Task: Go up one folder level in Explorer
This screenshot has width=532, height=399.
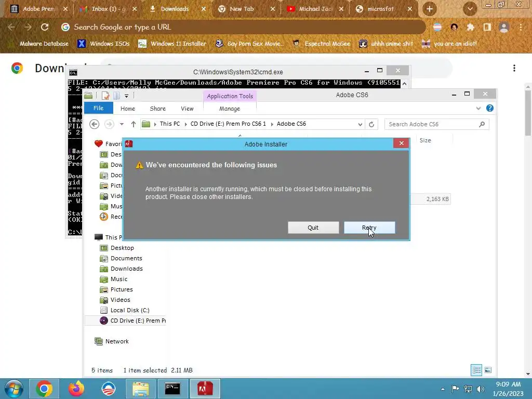Action: [x=134, y=124]
